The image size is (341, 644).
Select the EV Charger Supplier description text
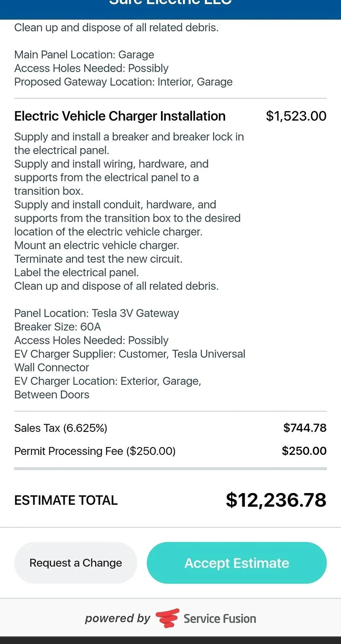tap(130, 361)
